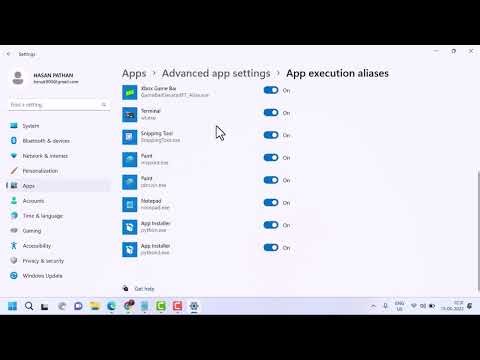Screen dimensions: 480x360
Task: Click the Terminal app icon
Action: [129, 115]
